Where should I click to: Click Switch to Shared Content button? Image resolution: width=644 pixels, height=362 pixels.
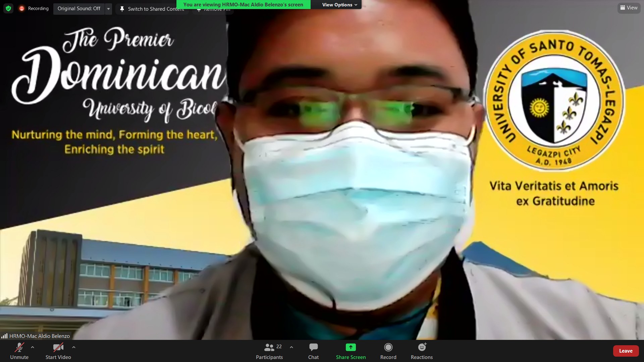tap(152, 9)
